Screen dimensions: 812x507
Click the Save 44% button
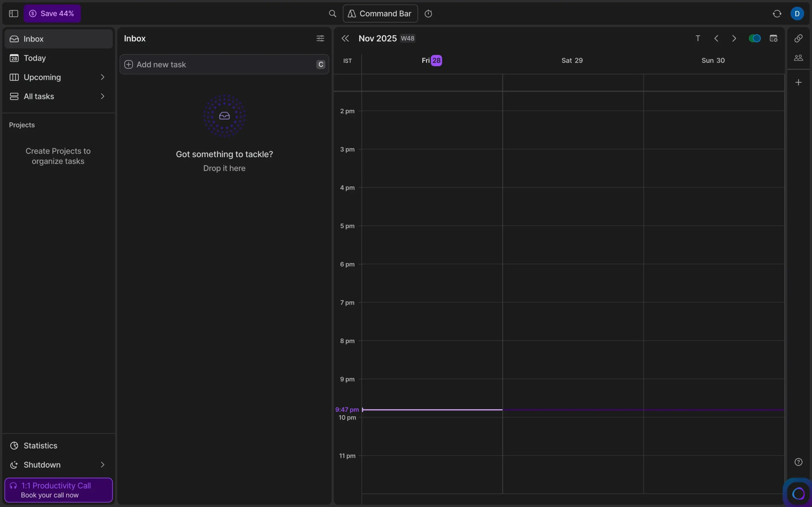(52, 13)
